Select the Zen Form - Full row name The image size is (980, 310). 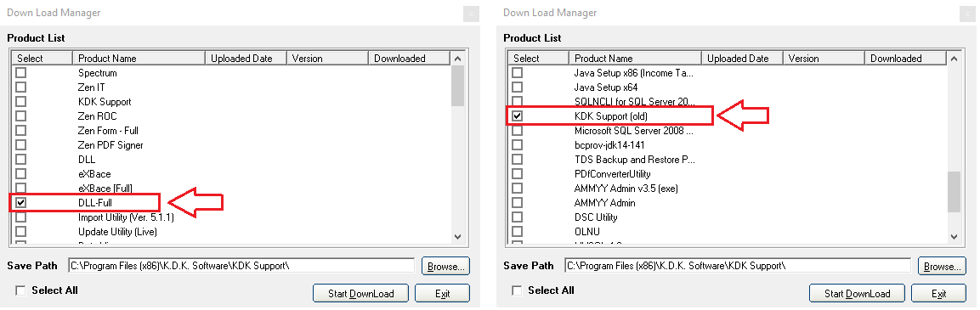point(108,131)
